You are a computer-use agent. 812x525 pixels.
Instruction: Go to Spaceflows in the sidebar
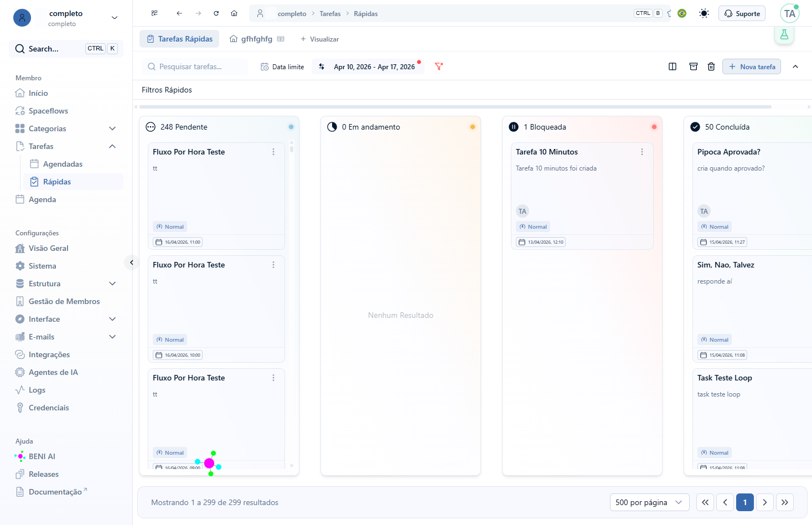point(48,111)
